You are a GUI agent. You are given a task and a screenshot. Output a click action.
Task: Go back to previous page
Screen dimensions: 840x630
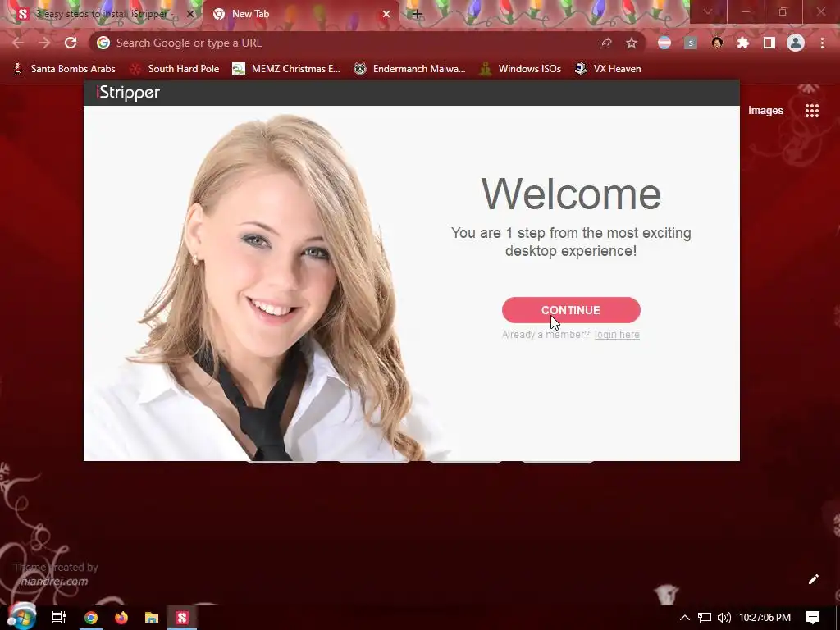(x=18, y=43)
